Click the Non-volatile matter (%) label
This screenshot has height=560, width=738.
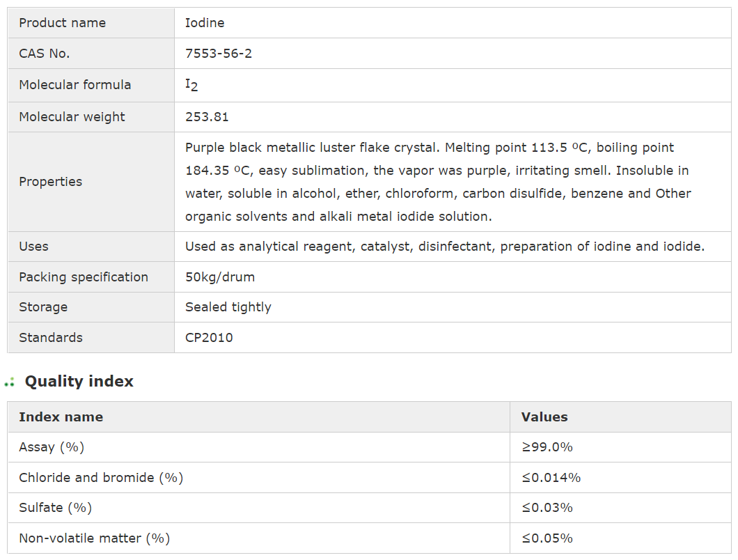(x=95, y=538)
